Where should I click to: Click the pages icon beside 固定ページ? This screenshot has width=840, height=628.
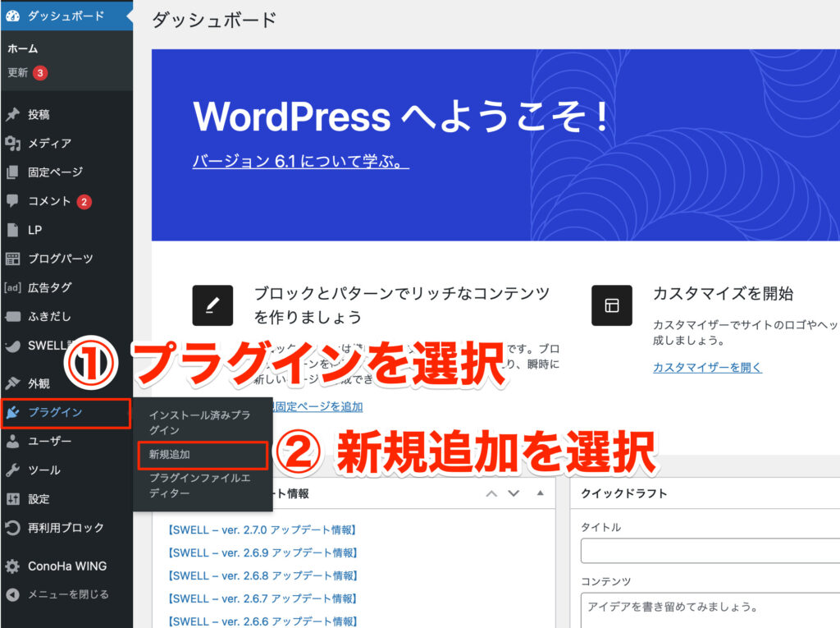coord(12,172)
